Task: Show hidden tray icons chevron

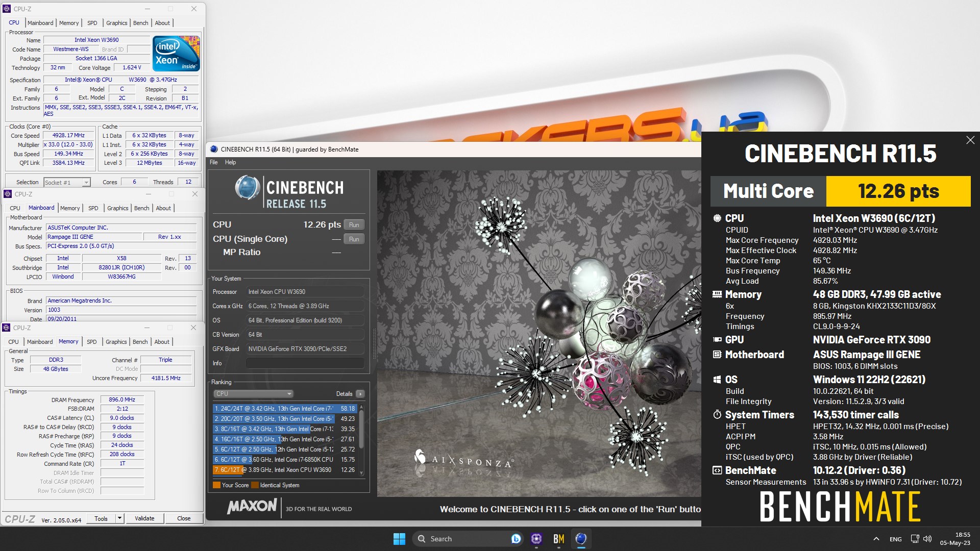Action: [876, 539]
